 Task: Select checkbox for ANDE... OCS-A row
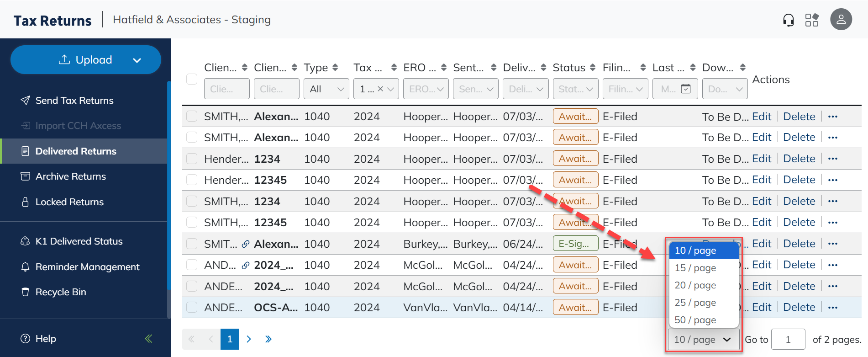pyautogui.click(x=192, y=308)
